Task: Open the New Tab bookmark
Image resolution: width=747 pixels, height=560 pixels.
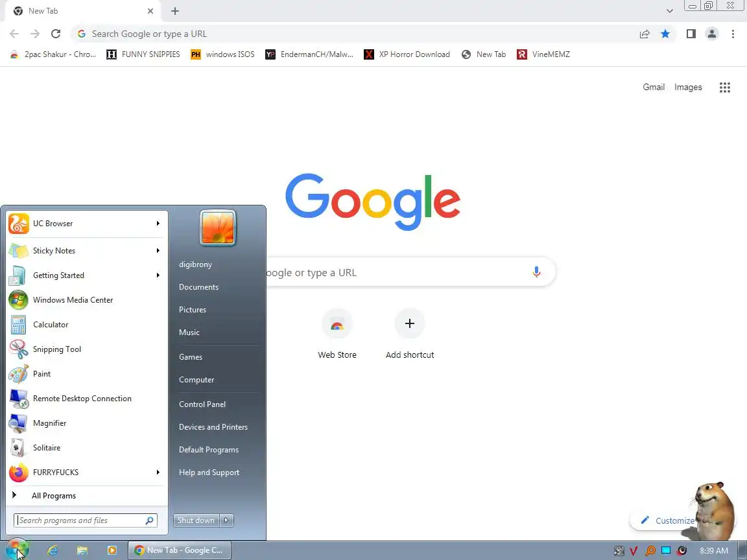Action: (x=484, y=54)
